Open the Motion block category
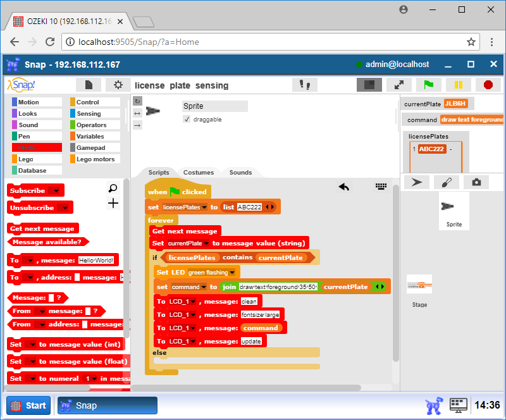 [x=37, y=102]
